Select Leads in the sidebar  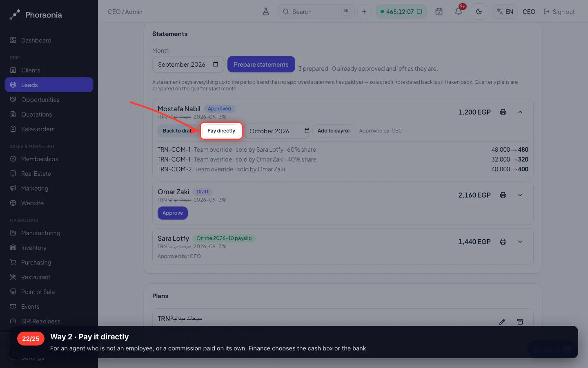pyautogui.click(x=49, y=85)
